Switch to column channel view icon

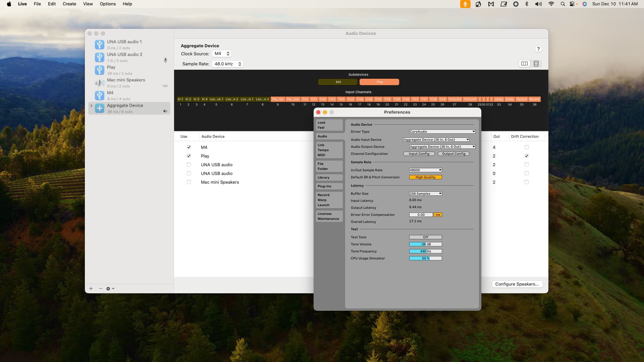pyautogui.click(x=524, y=64)
